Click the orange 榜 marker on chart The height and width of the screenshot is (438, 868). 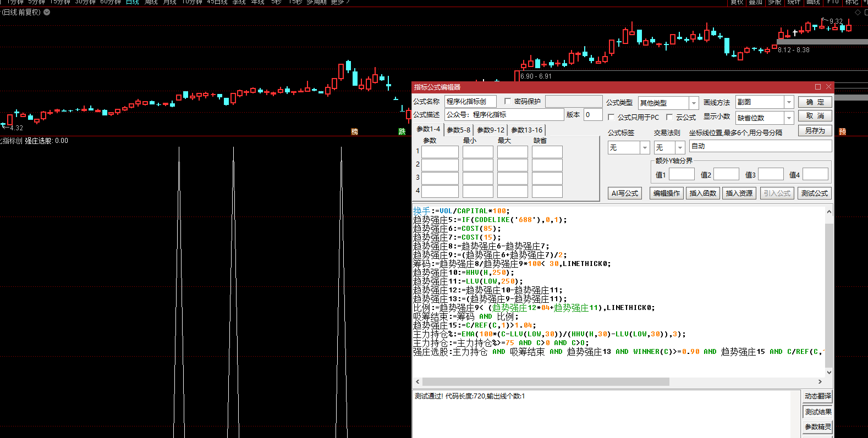tap(354, 132)
